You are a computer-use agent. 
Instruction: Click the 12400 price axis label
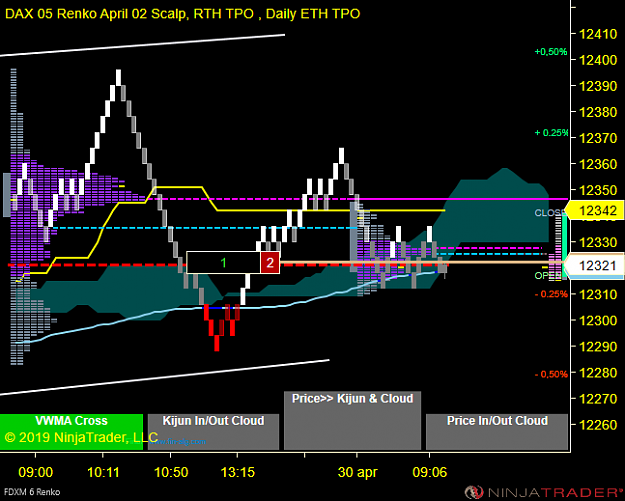click(x=598, y=60)
